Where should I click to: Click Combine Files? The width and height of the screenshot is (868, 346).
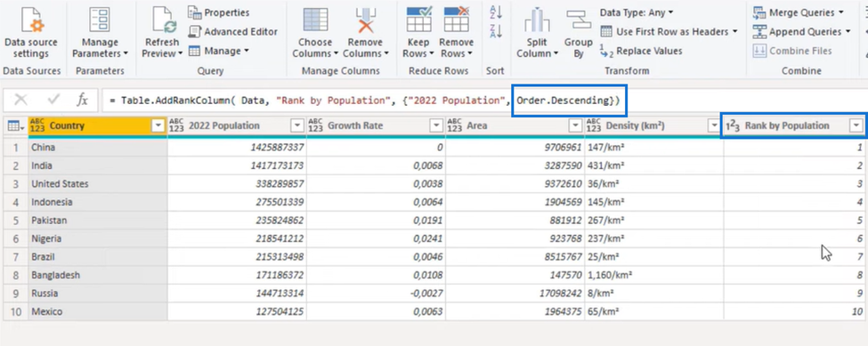pyautogui.click(x=792, y=51)
